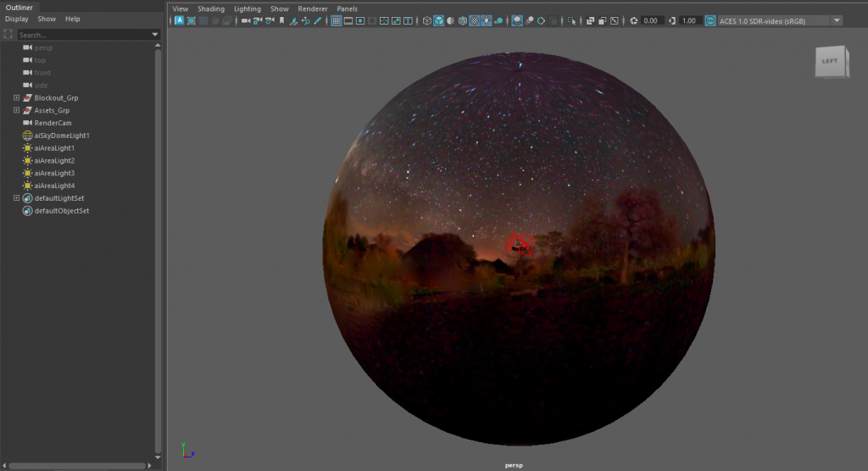868x471 pixels.
Task: Click the Depth of Field icon
Action: [x=553, y=20]
